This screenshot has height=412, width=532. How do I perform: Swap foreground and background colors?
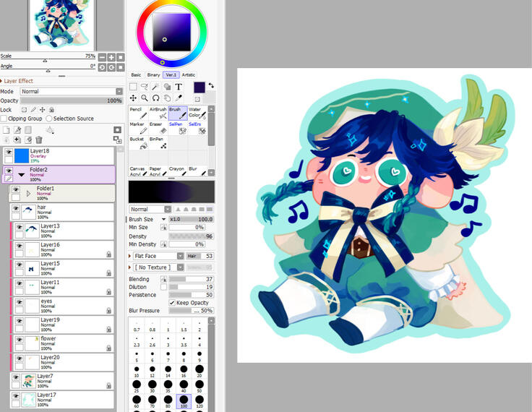(x=211, y=85)
